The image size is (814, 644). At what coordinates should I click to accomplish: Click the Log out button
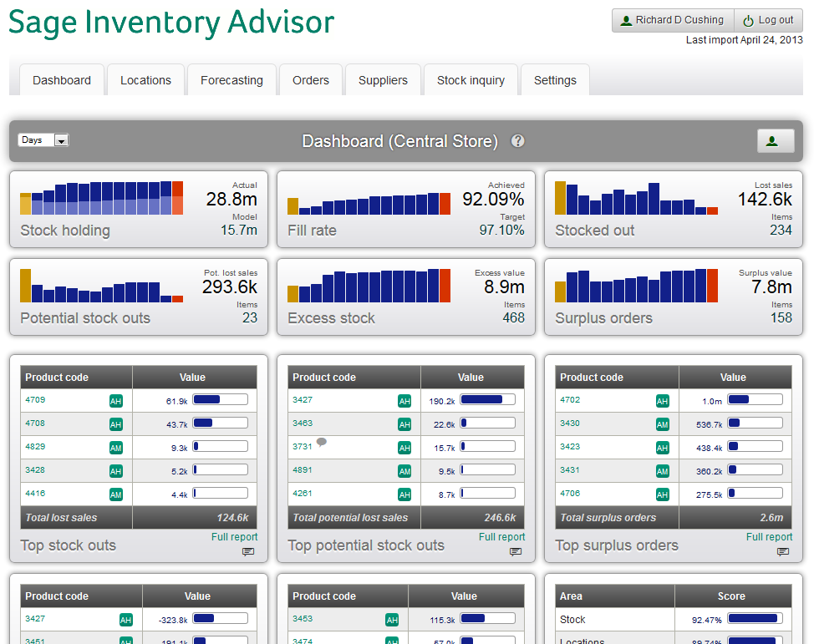point(768,20)
